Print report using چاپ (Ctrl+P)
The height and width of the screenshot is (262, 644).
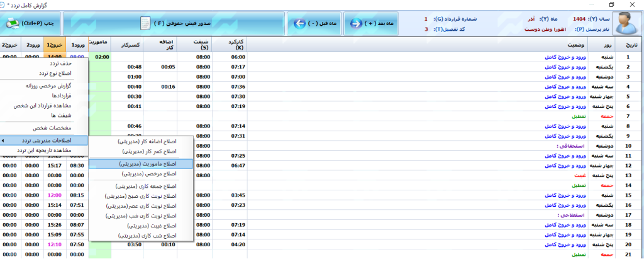(30, 24)
